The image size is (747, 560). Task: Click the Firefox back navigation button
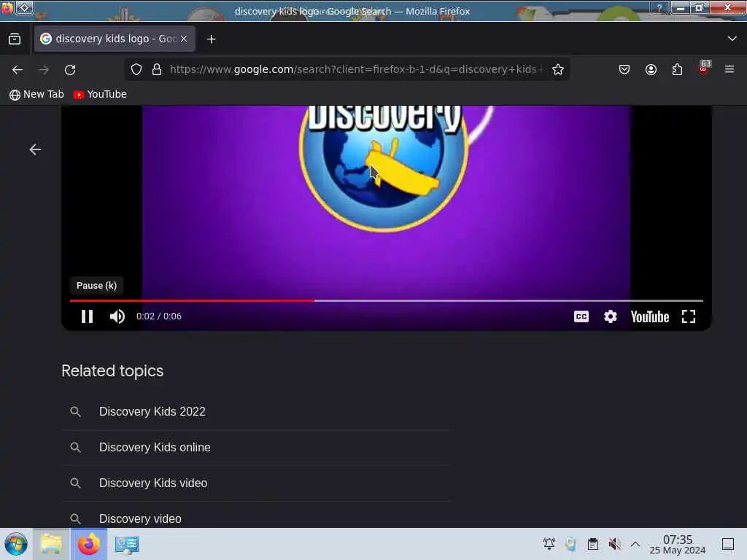[x=18, y=69]
